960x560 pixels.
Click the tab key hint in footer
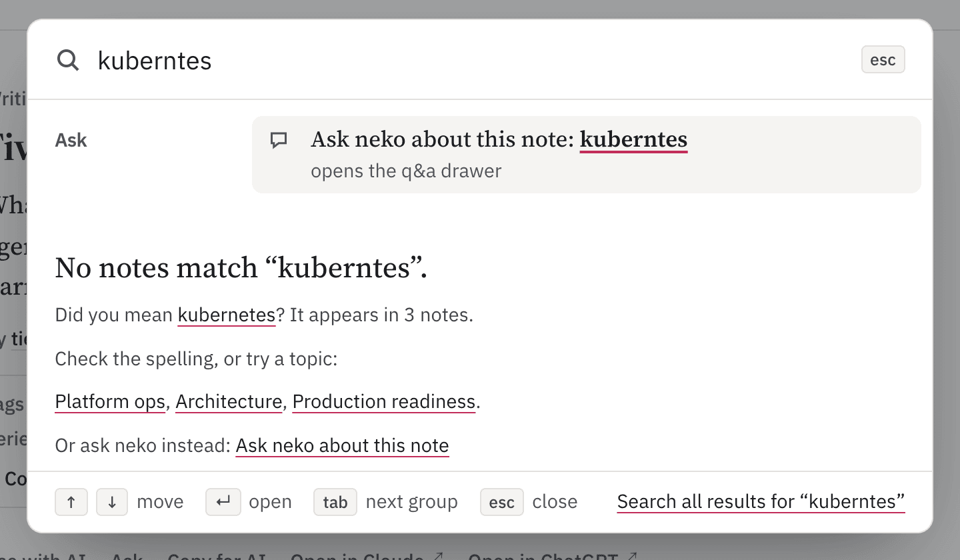[x=335, y=502]
